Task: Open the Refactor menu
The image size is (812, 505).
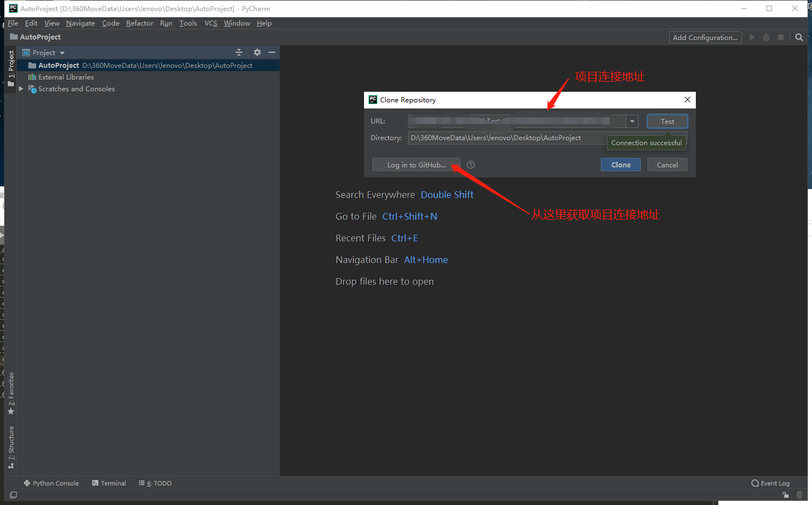Action: (x=140, y=23)
